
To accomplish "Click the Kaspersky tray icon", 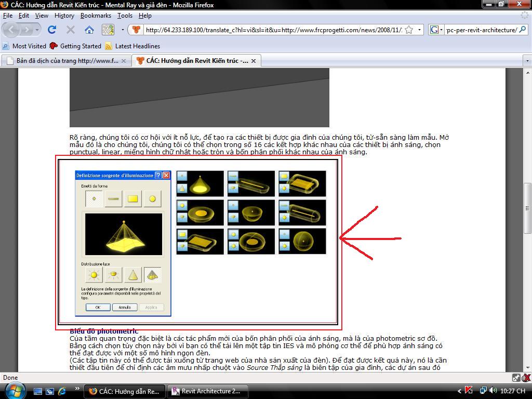I will pyautogui.click(x=469, y=390).
